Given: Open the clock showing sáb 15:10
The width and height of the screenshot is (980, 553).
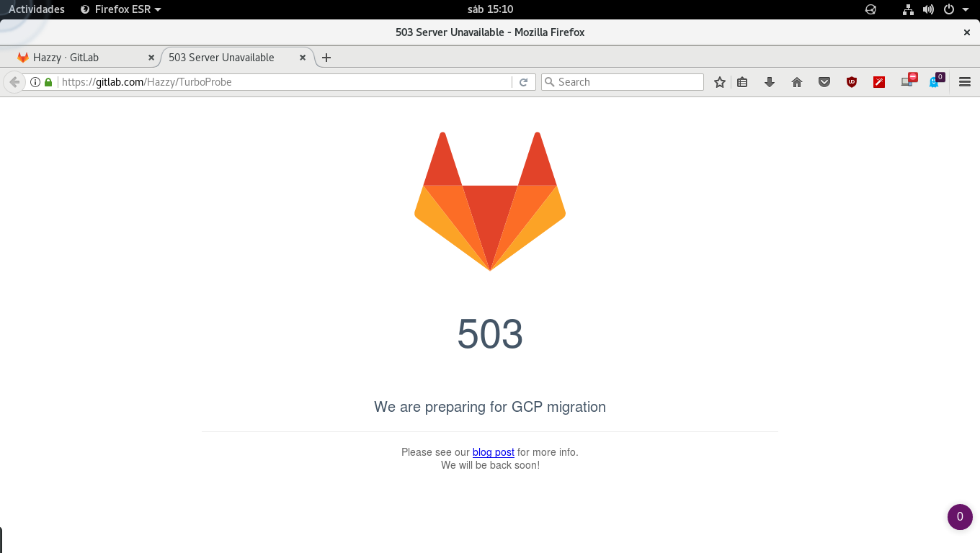Looking at the screenshot, I should tap(490, 9).
